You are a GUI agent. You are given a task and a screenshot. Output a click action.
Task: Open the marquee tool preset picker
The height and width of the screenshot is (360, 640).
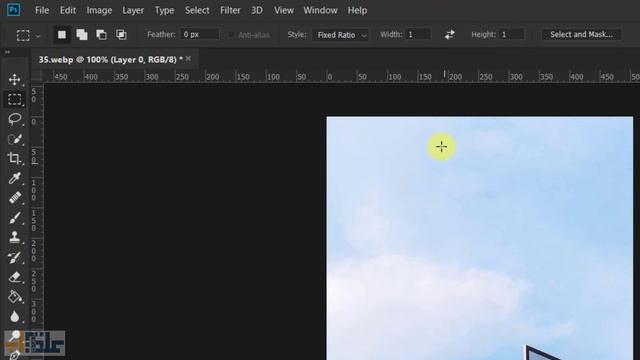point(38,36)
